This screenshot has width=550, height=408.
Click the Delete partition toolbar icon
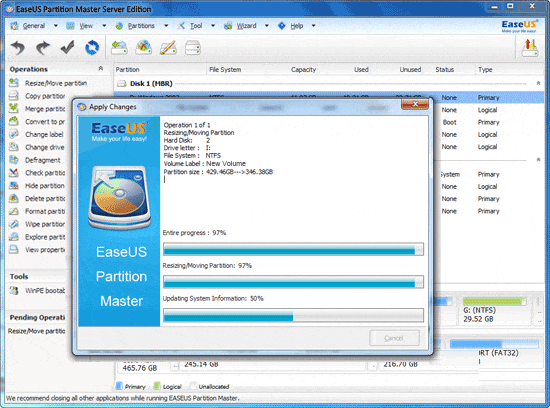coord(144,48)
